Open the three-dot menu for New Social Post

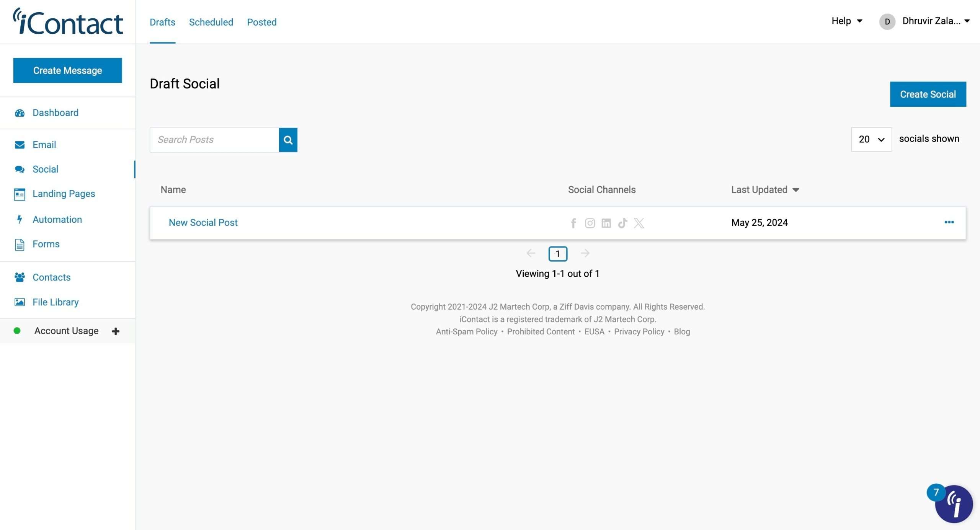coord(949,222)
